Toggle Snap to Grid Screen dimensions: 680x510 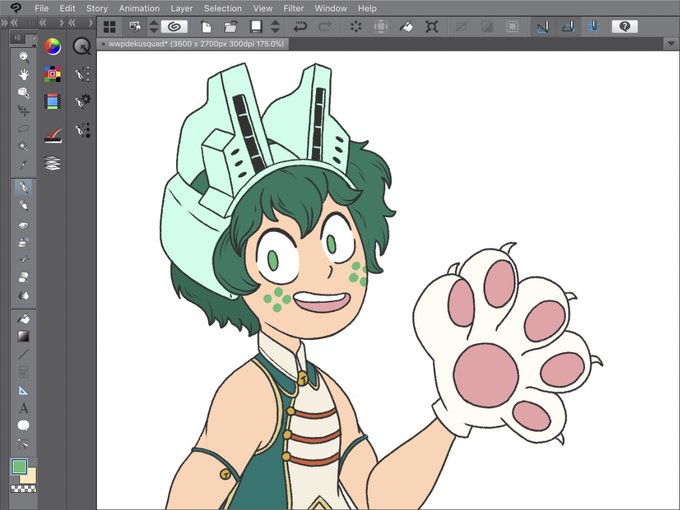594,27
